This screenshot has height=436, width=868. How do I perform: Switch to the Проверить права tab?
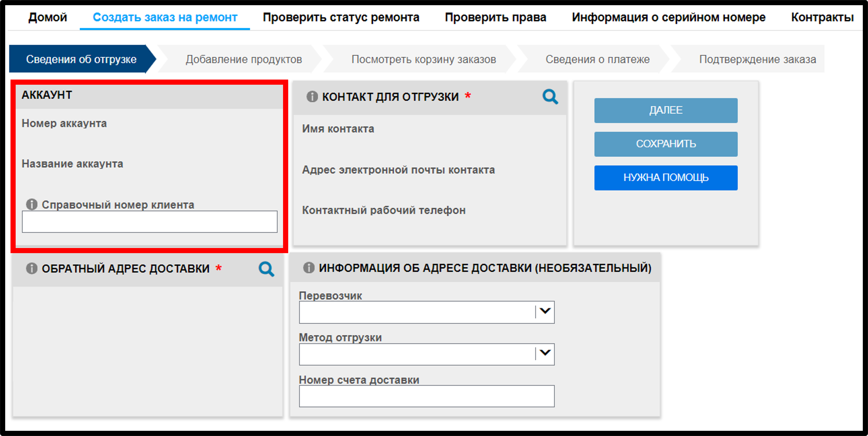tap(495, 17)
